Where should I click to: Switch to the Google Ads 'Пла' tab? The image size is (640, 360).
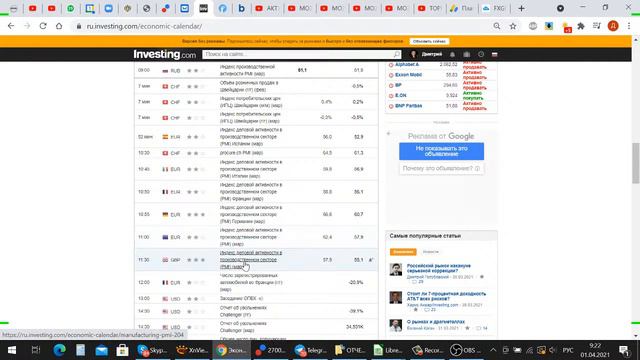pos(462,8)
